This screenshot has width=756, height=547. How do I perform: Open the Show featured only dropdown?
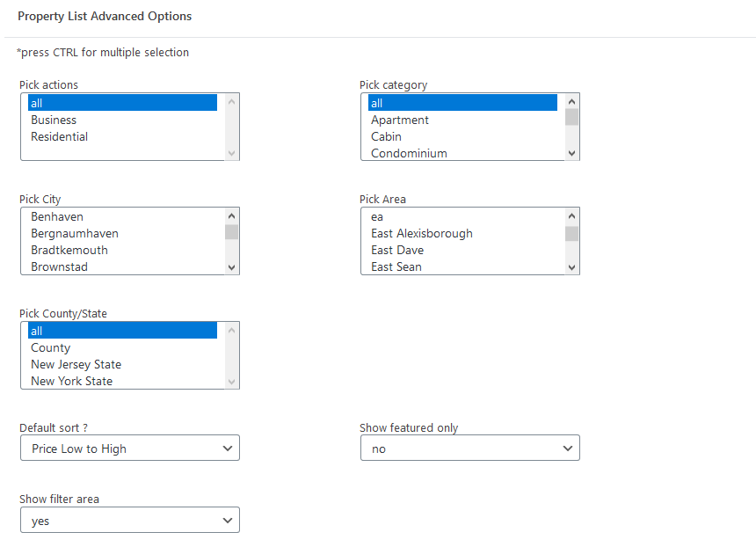pyautogui.click(x=470, y=449)
